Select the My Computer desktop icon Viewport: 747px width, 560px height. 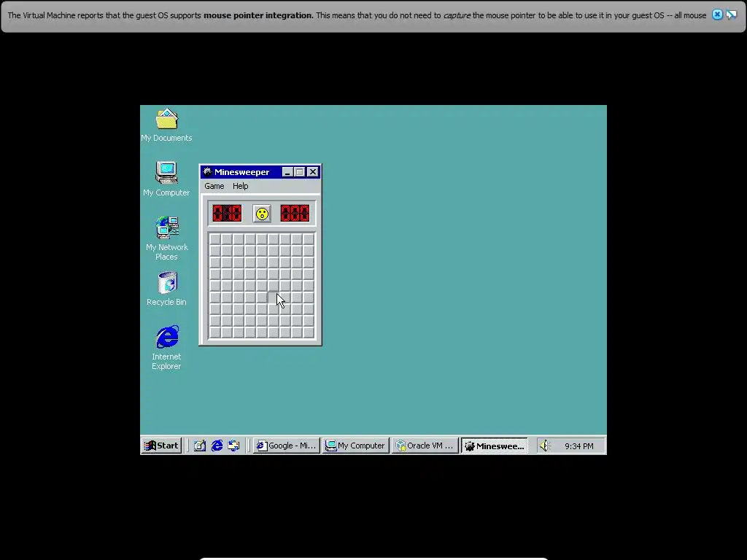pyautogui.click(x=166, y=179)
